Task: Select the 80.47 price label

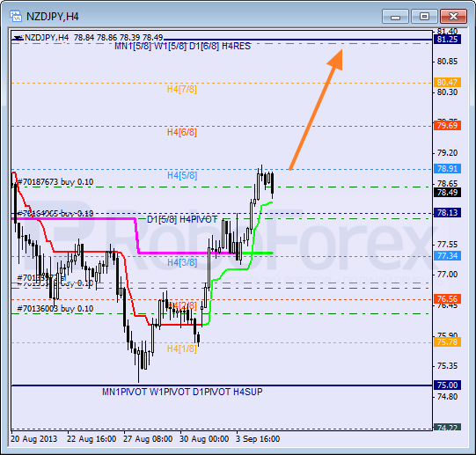Action: point(447,83)
